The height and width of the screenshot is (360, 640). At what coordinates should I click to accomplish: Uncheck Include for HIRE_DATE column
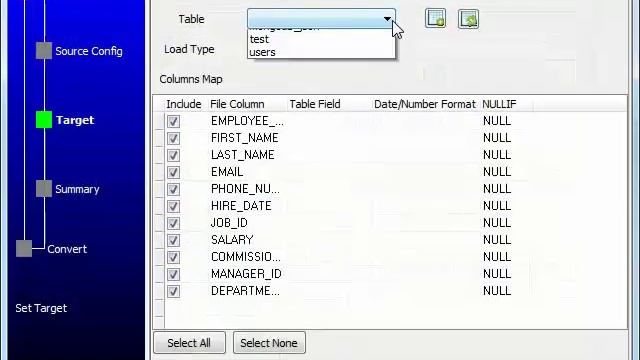click(173, 206)
